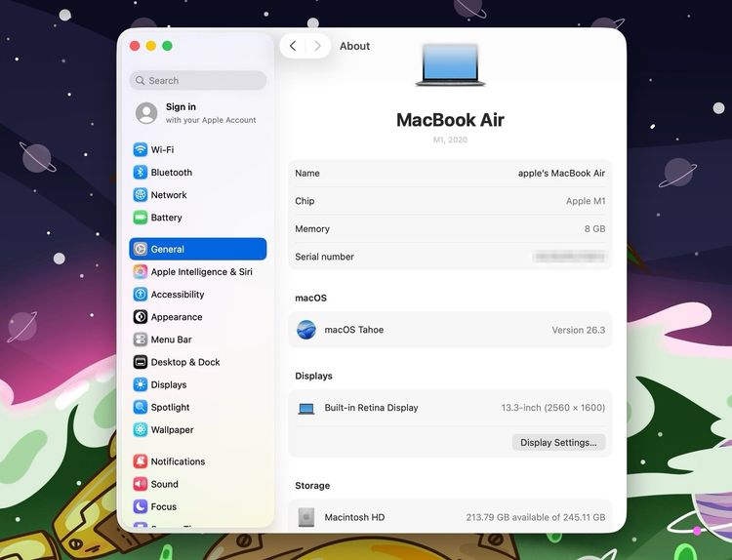Click the "Name" row label
Screen dimensions: 732x560
tap(307, 173)
